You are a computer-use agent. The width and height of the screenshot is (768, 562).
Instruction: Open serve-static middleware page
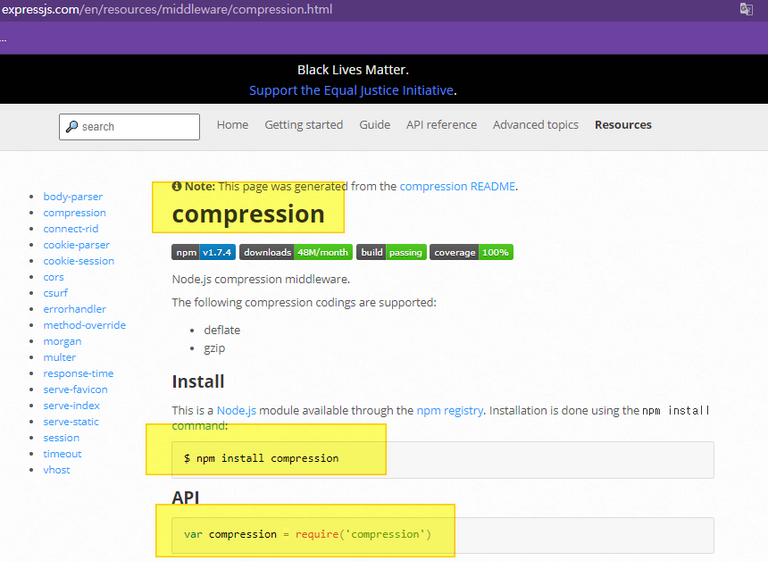tap(71, 422)
